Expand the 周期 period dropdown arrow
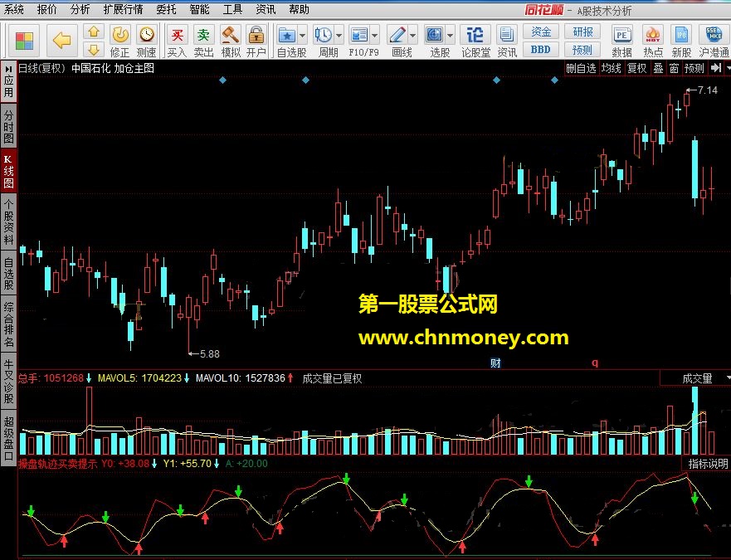 (x=339, y=35)
